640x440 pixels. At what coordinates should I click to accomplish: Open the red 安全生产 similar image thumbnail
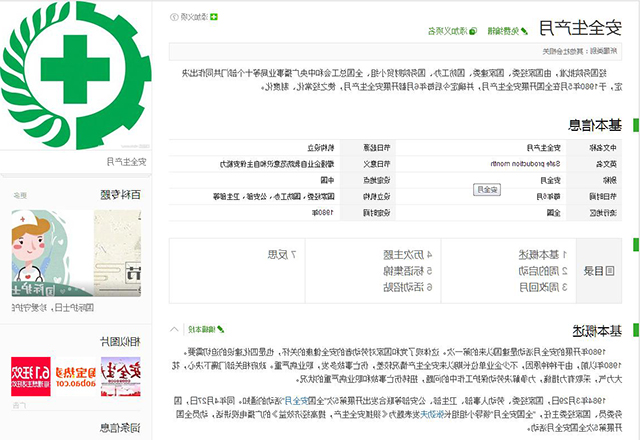(121, 377)
